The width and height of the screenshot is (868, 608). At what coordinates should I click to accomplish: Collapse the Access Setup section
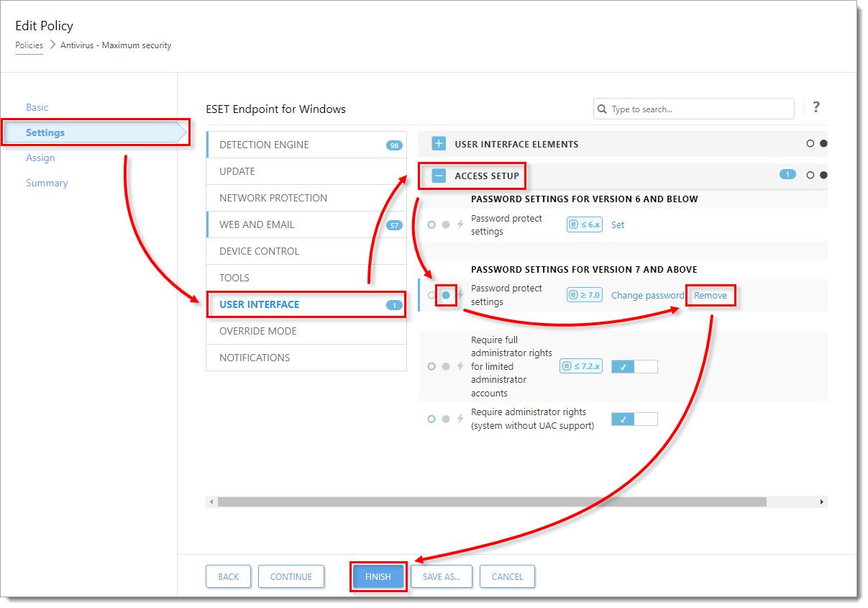pos(439,176)
